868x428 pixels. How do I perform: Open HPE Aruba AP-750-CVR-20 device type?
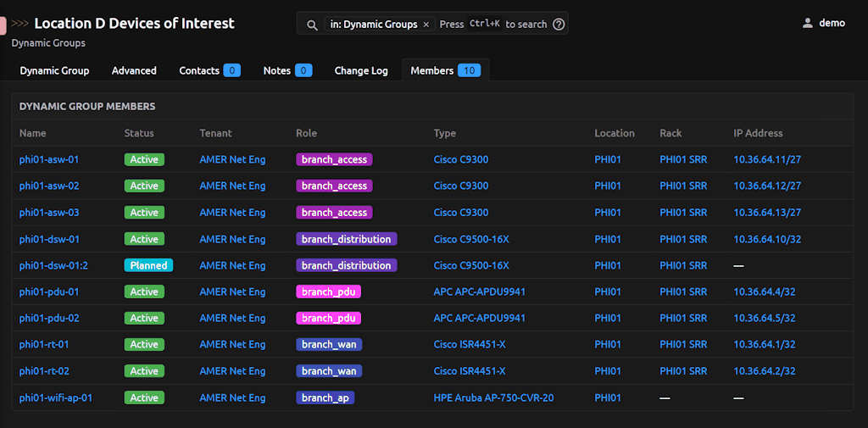pos(493,397)
